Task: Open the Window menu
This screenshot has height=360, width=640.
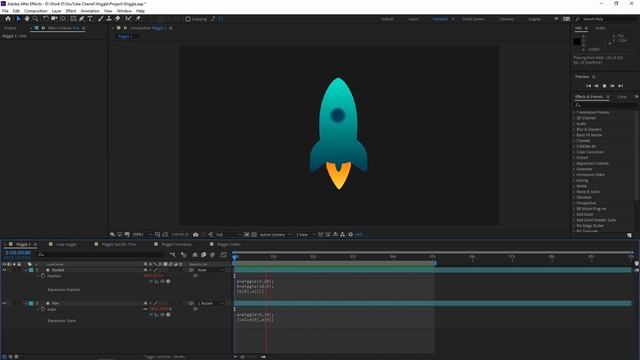Action: 124,11
